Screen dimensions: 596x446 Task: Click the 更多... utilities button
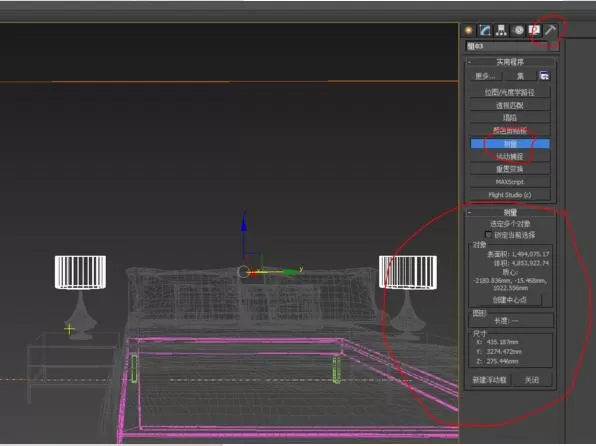(485, 76)
